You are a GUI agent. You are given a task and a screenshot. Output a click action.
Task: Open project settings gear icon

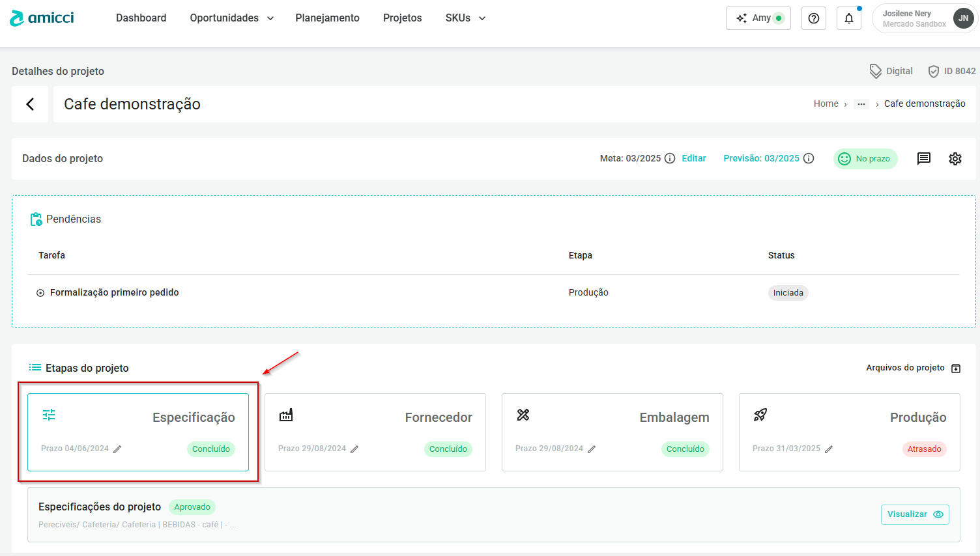point(955,159)
